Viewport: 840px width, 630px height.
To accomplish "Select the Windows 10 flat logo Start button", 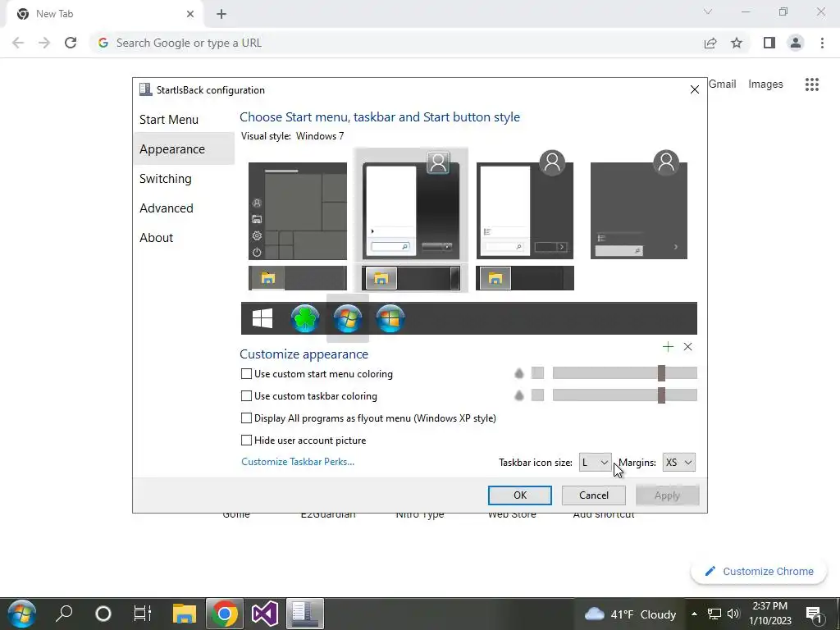I will click(x=262, y=318).
